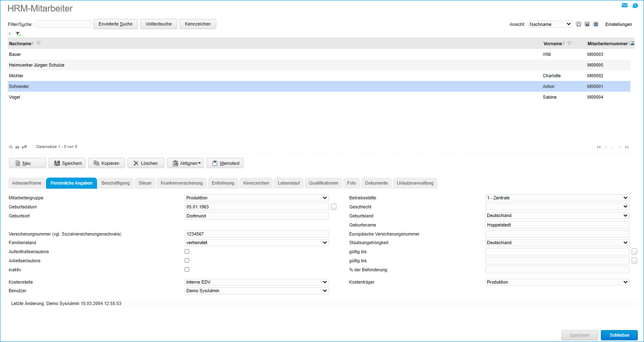Go to next page of records
644x342 pixels.
click(x=620, y=147)
